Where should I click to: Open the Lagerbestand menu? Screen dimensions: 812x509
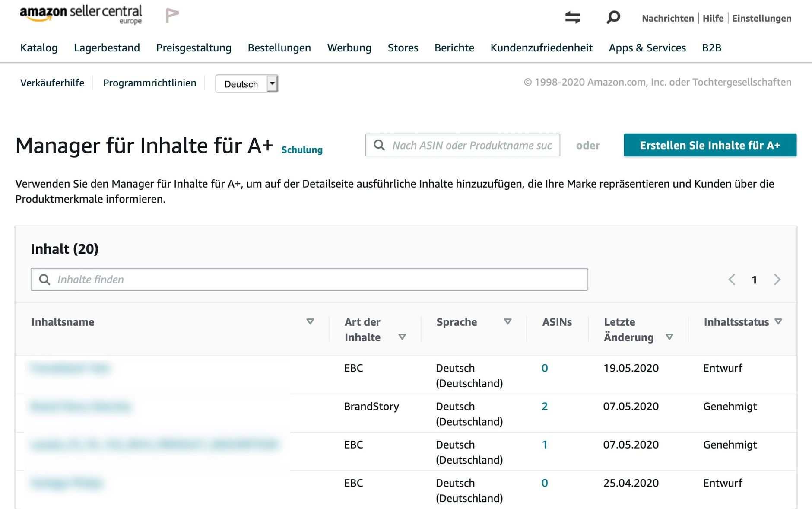tap(107, 48)
